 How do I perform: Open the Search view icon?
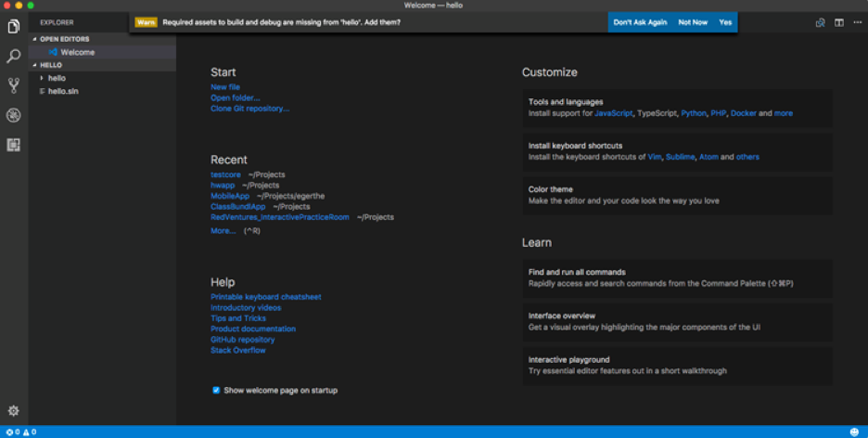tap(14, 56)
